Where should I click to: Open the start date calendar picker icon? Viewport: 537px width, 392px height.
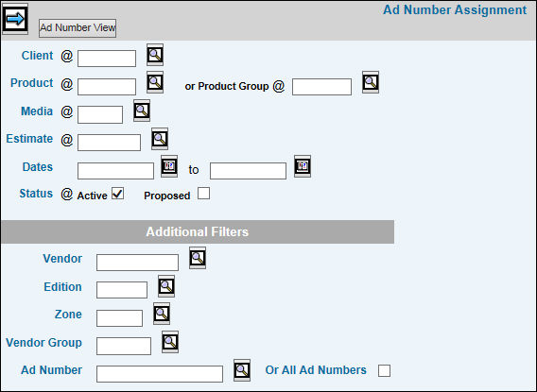(x=169, y=166)
